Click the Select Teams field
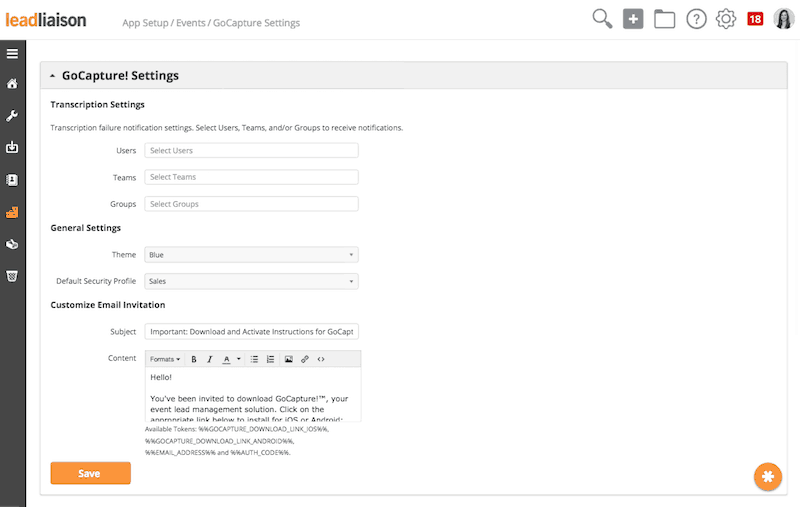 [x=252, y=177]
